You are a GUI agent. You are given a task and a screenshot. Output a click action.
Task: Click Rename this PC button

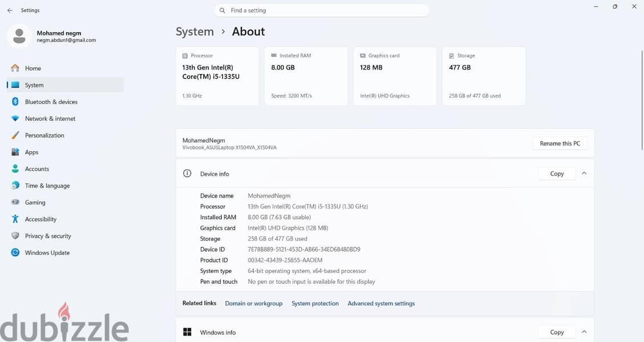560,143
